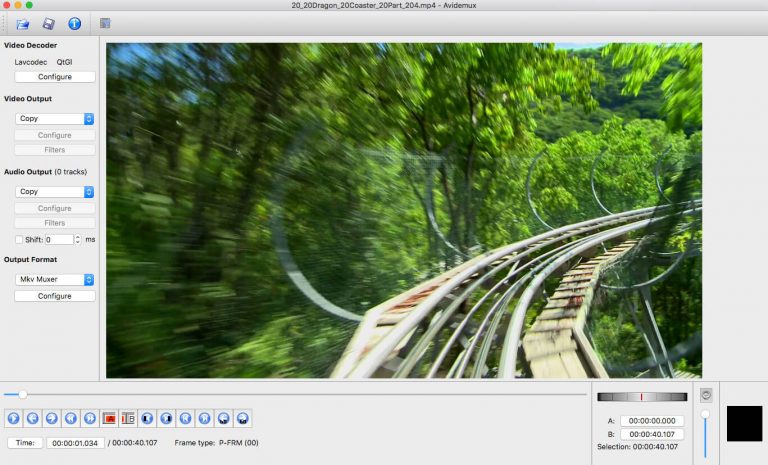
Task: Click the roller coaster video preview
Action: [404, 210]
